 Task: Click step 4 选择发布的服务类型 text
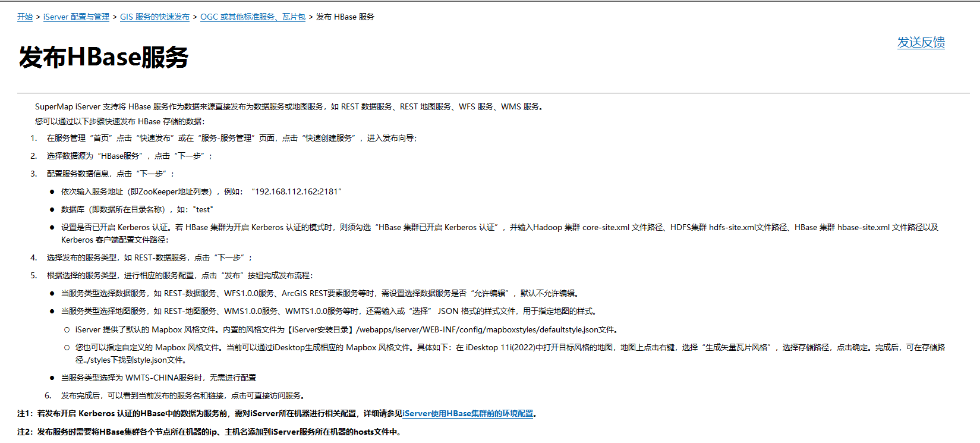point(150,257)
